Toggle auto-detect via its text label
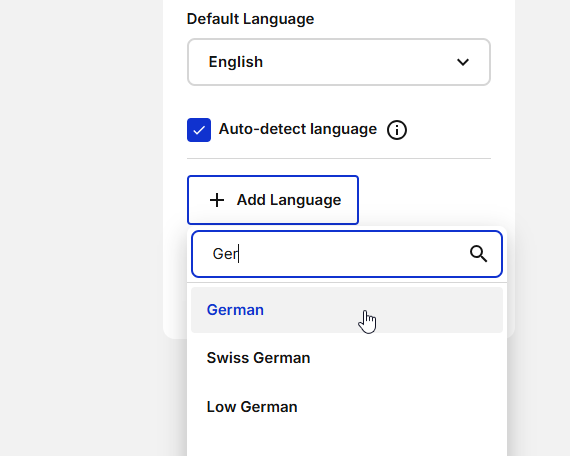 click(298, 129)
